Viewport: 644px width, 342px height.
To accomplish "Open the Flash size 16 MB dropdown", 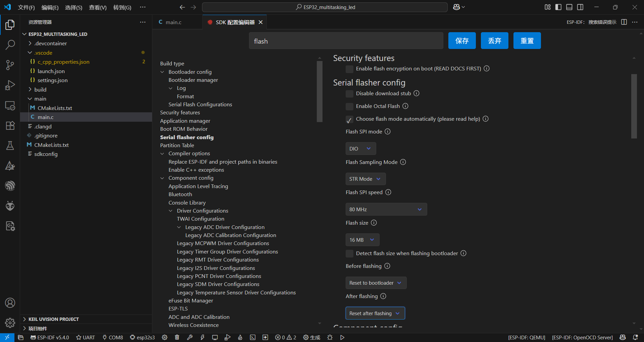I will (x=362, y=240).
